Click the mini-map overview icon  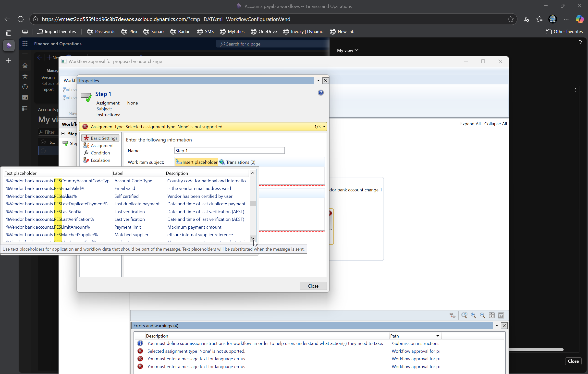[x=501, y=315]
